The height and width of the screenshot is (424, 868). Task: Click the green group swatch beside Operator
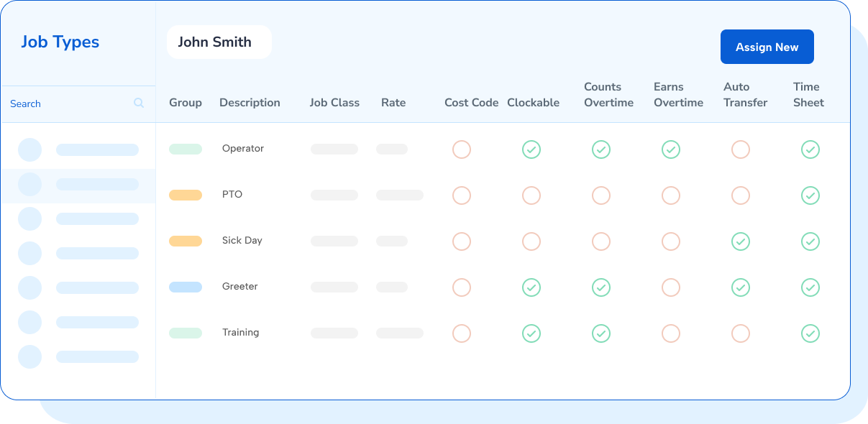tap(186, 149)
